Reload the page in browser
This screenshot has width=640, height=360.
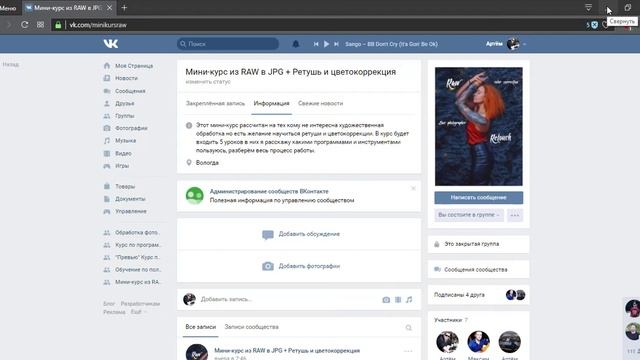tap(24, 24)
